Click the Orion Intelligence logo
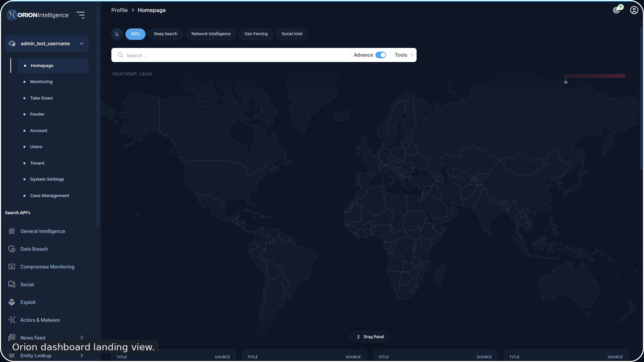 click(x=38, y=15)
